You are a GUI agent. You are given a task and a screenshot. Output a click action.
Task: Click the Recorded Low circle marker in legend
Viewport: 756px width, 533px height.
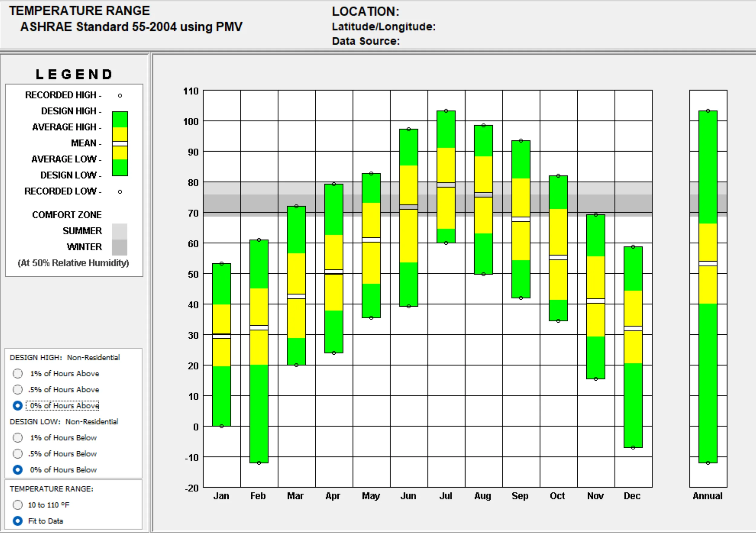tap(120, 192)
